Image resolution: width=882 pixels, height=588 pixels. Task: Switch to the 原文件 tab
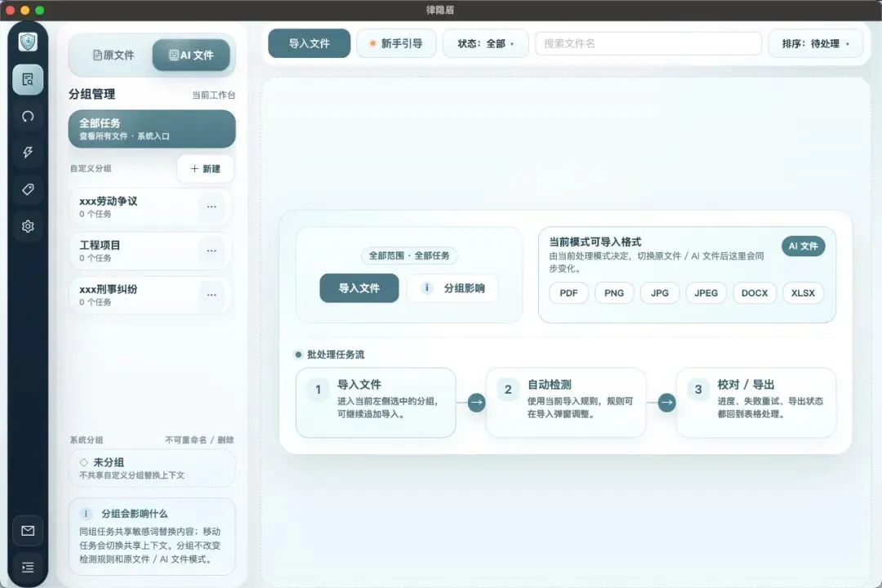(x=113, y=56)
